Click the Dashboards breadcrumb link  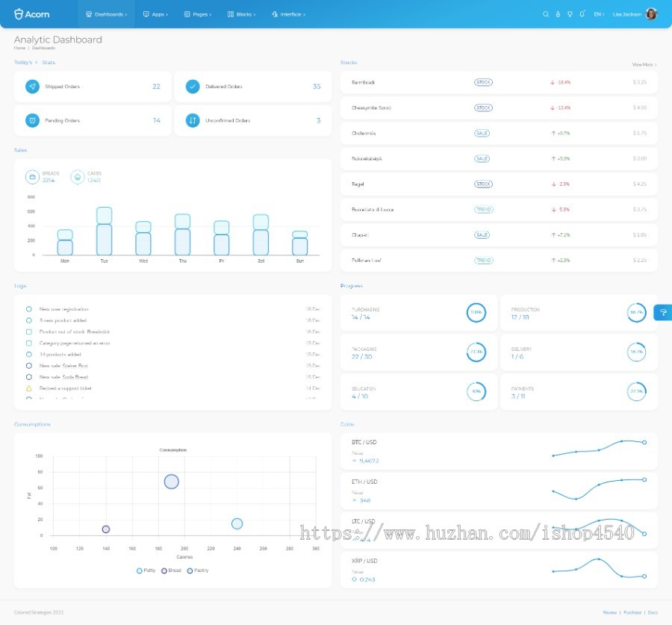click(43, 48)
